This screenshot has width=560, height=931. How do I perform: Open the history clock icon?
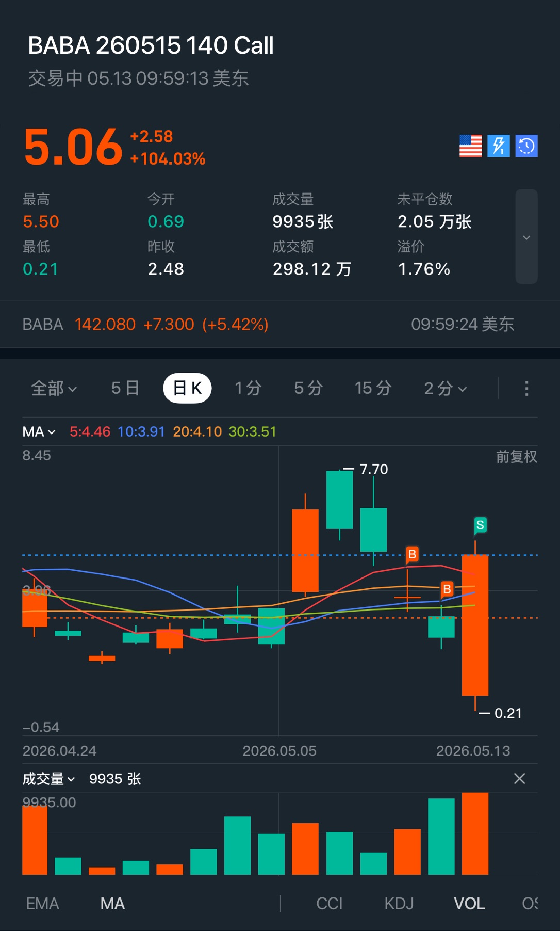pos(526,146)
